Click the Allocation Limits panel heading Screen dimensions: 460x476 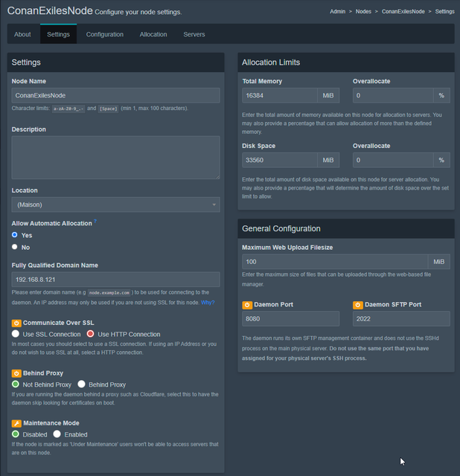pyautogui.click(x=271, y=62)
